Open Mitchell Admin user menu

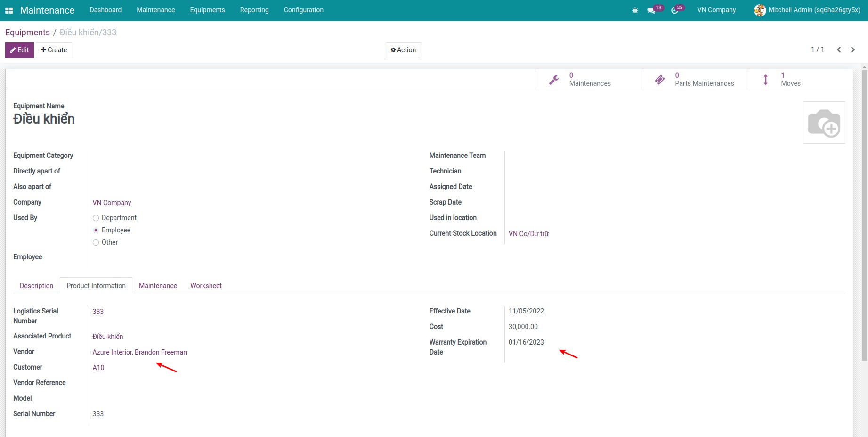click(x=807, y=10)
